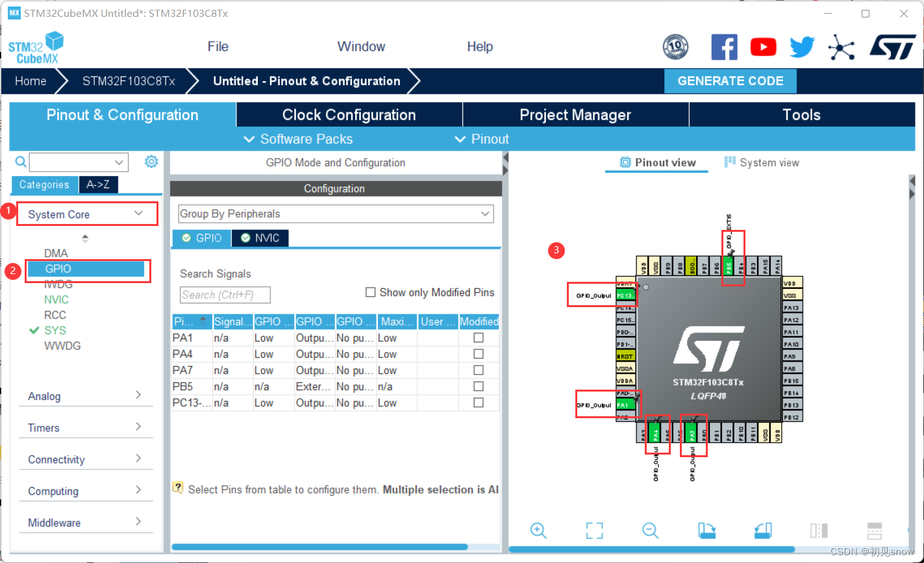Select the PA10 pin on chip
The image size is (924, 563).
coord(792,345)
